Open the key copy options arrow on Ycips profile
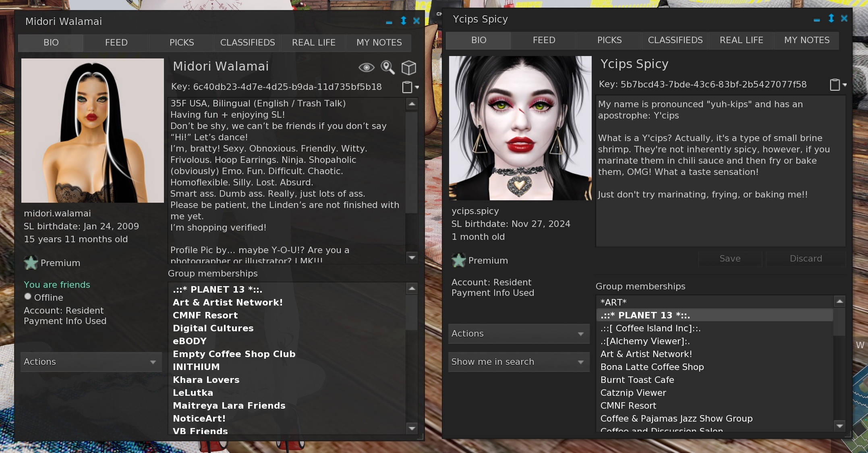Screen dimensions: 868x453 (x=844, y=85)
